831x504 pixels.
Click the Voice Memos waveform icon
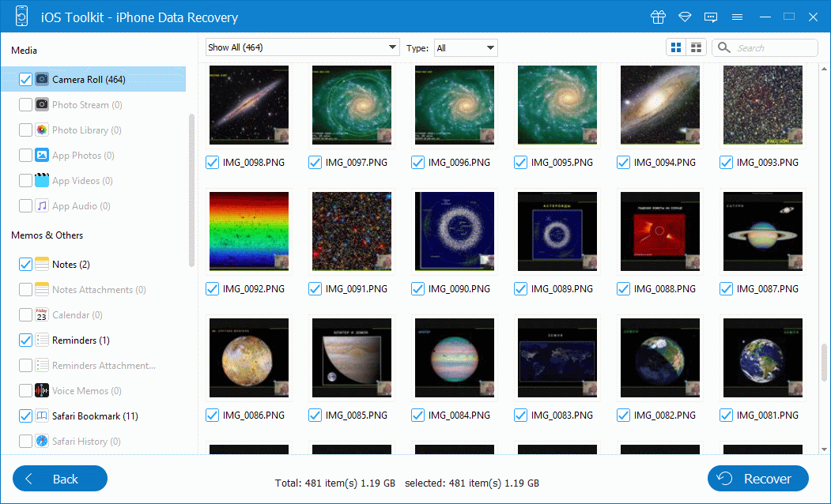pos(42,391)
